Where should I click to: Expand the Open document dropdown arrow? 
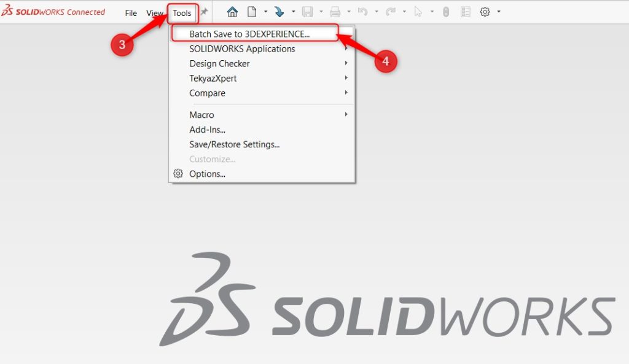click(293, 12)
